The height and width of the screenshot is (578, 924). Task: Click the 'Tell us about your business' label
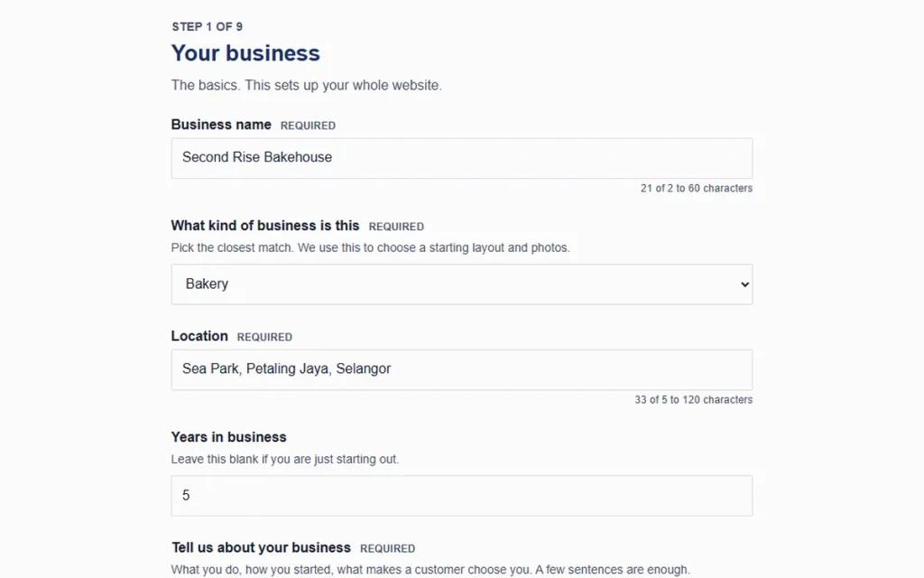tap(261, 547)
